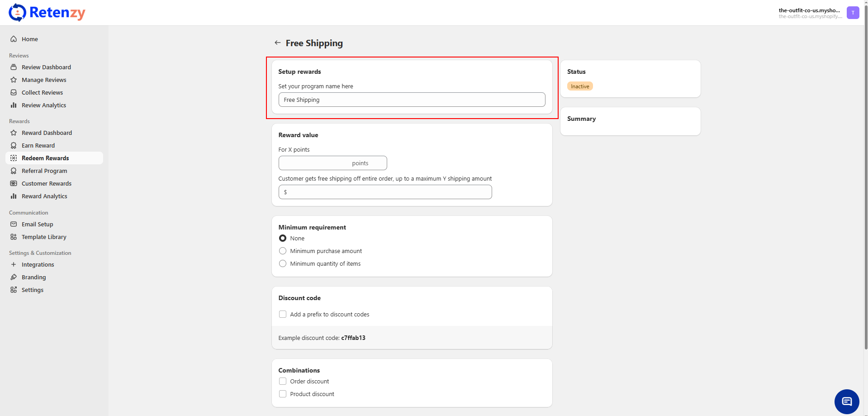Navigate to Customer Rewards
Viewport: 868px width, 416px height.
point(47,183)
